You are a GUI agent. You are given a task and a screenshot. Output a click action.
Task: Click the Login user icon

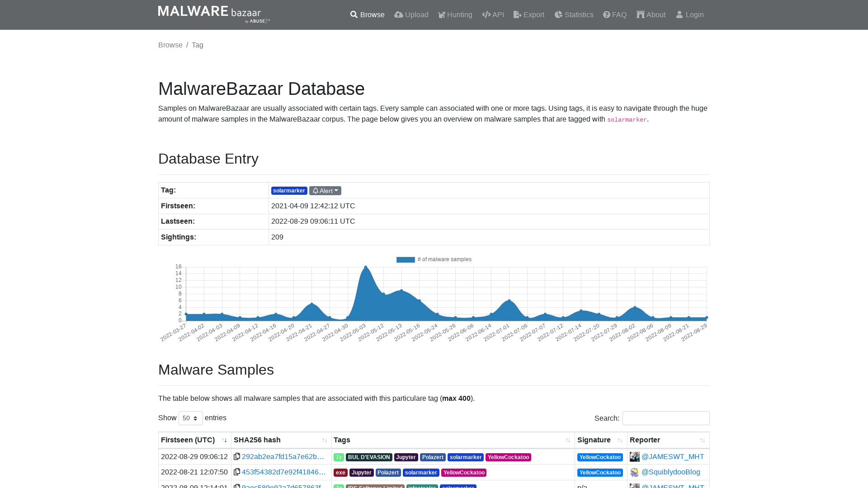(679, 15)
